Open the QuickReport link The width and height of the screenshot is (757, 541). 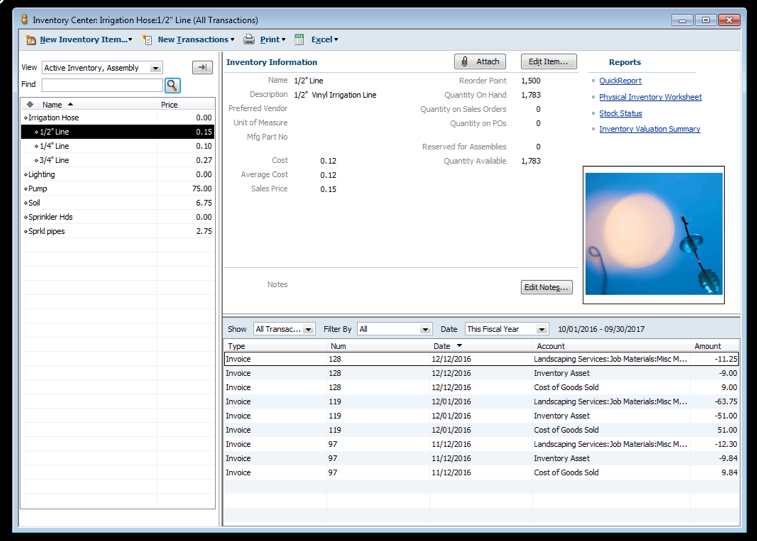pos(620,81)
